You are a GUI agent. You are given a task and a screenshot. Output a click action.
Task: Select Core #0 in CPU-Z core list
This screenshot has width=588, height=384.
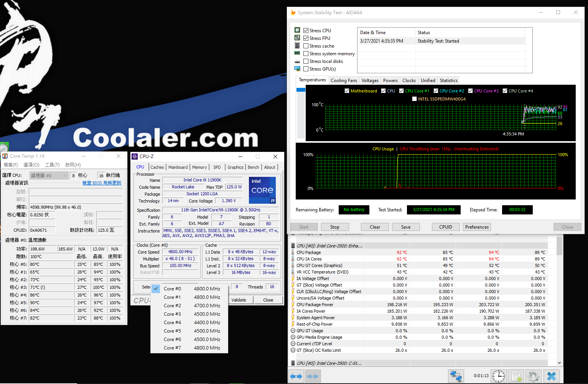(x=189, y=288)
